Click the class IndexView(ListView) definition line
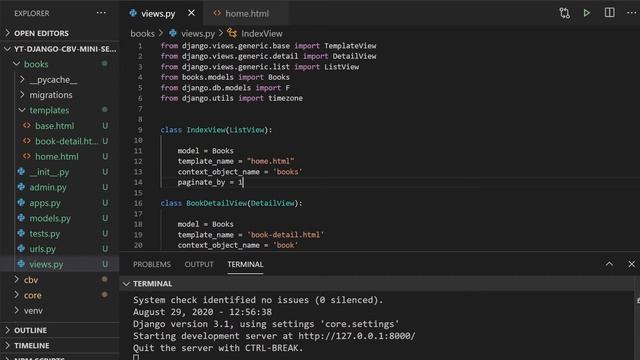 (216, 130)
